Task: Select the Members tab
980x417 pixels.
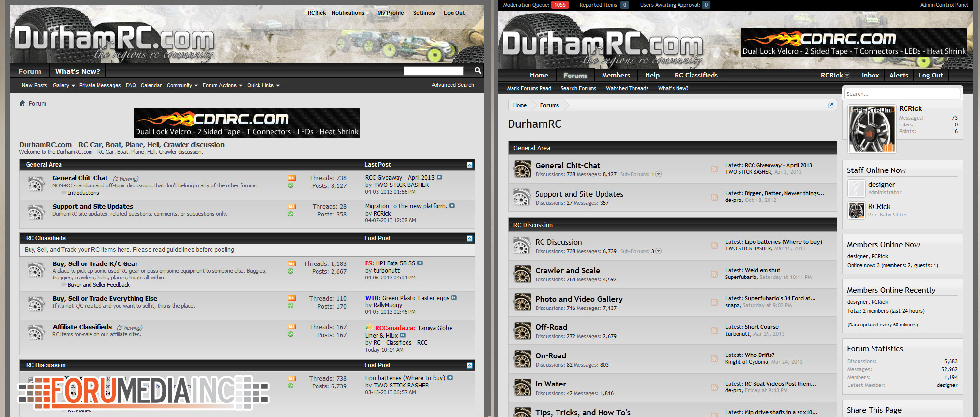Action: (616, 75)
